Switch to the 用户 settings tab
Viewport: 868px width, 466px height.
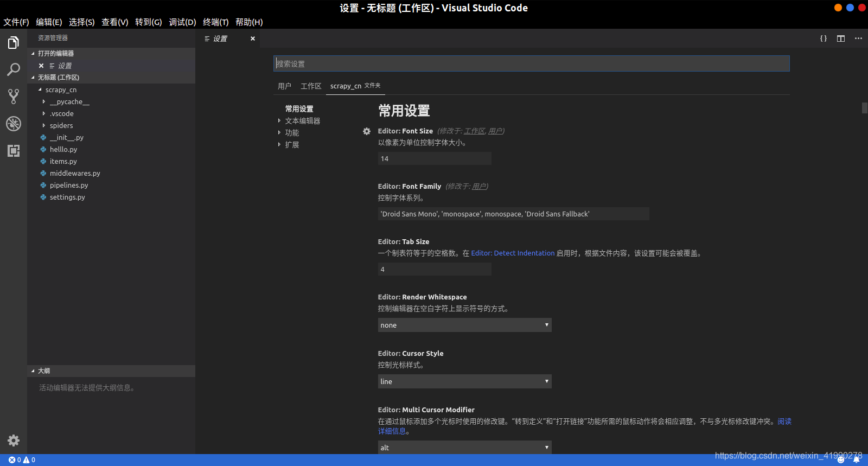tap(284, 86)
